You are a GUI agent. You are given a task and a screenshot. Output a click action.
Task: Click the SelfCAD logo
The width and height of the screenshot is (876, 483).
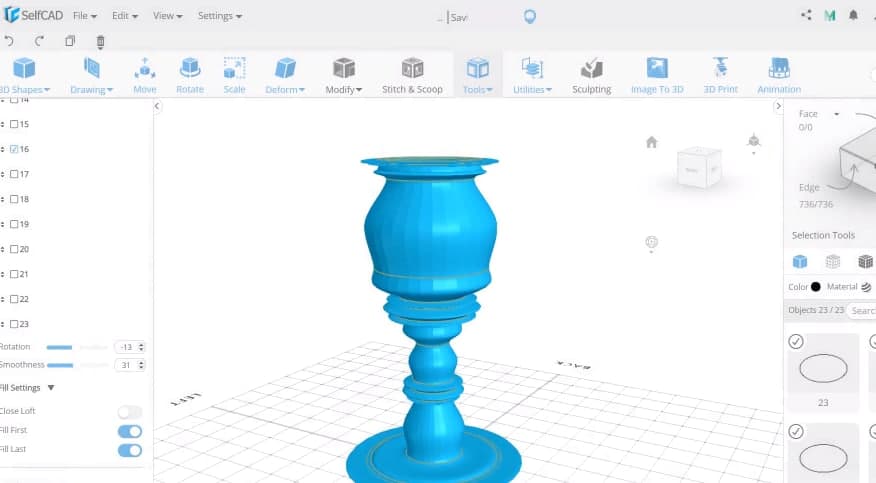[33, 15]
